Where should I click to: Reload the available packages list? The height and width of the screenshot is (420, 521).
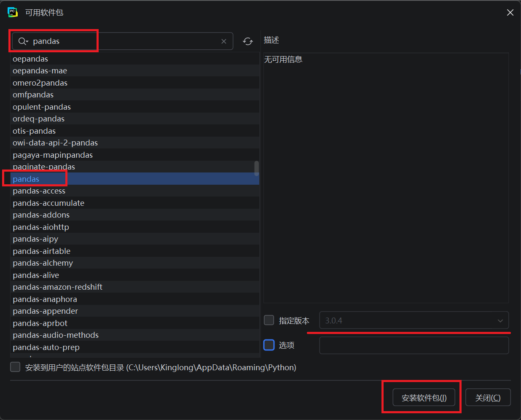pos(248,41)
